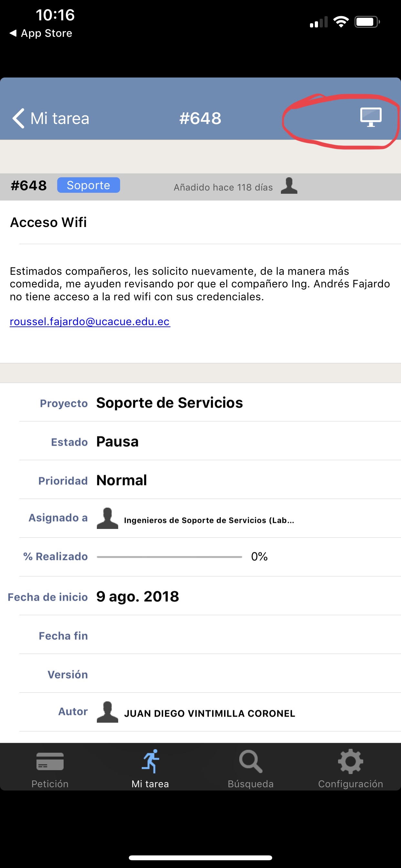The height and width of the screenshot is (868, 401).
Task: Switch to the Mi tarea tab
Action: [150, 768]
